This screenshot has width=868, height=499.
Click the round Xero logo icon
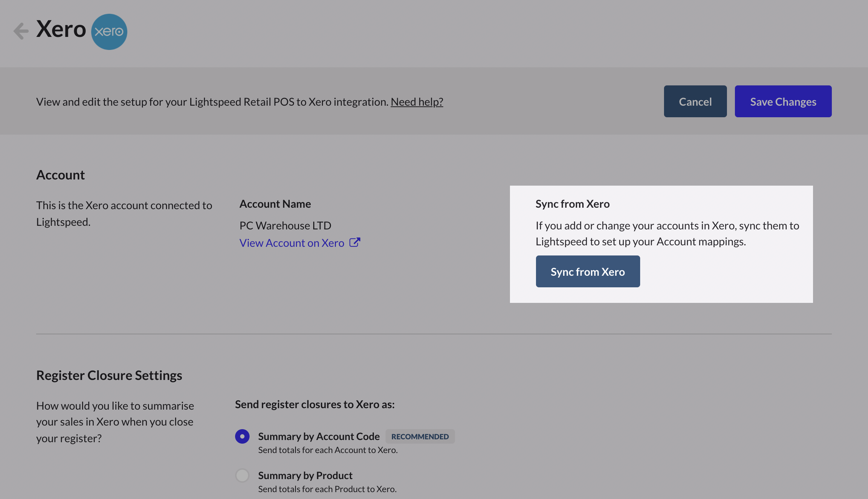[109, 32]
